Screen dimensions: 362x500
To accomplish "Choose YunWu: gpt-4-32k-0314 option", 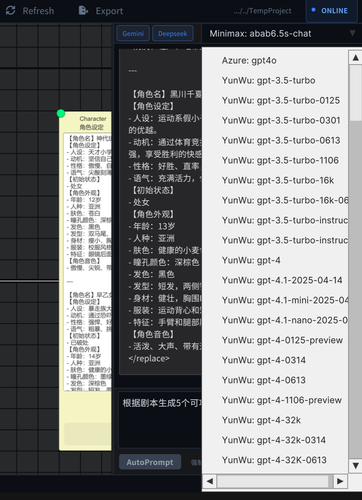I will pos(274,440).
